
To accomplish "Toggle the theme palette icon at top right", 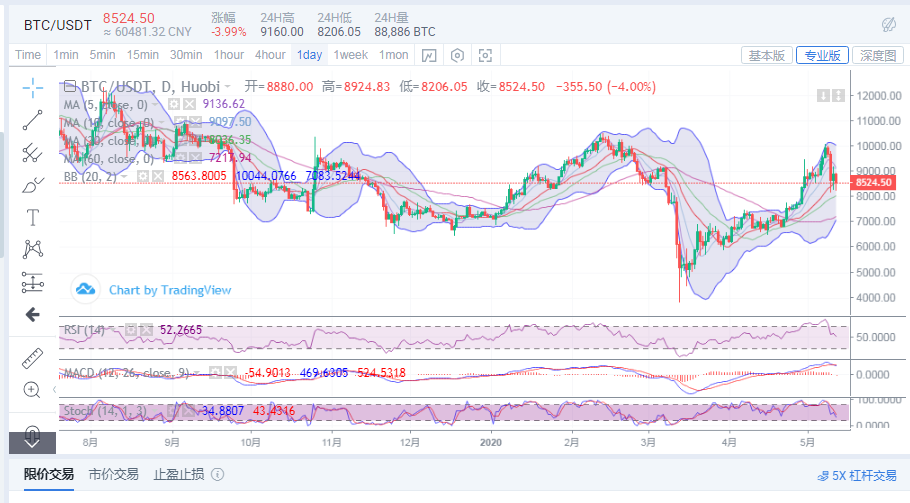I will 888,23.
